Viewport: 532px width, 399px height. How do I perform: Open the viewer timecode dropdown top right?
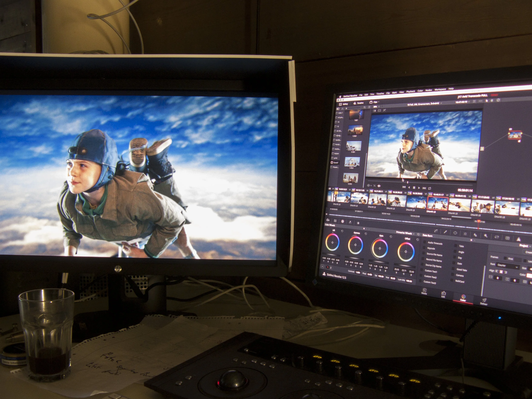pyautogui.click(x=462, y=102)
